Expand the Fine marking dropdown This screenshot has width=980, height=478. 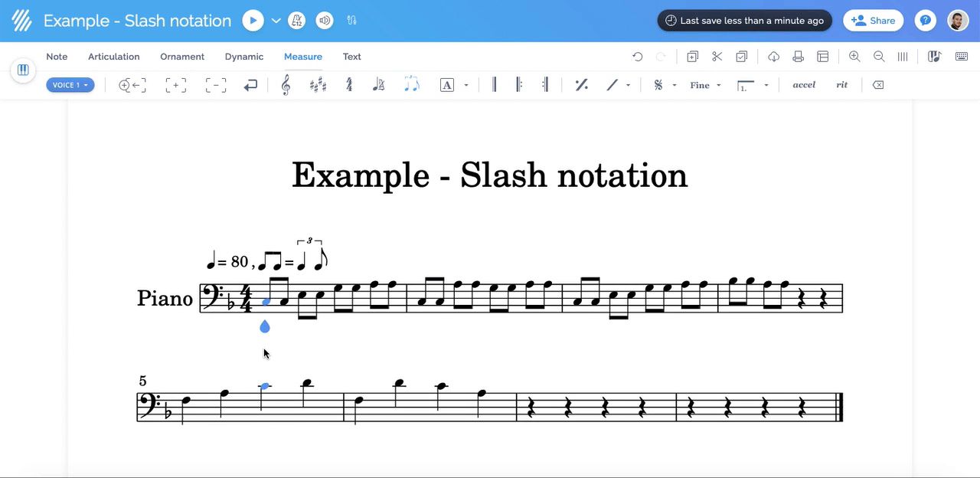718,84
